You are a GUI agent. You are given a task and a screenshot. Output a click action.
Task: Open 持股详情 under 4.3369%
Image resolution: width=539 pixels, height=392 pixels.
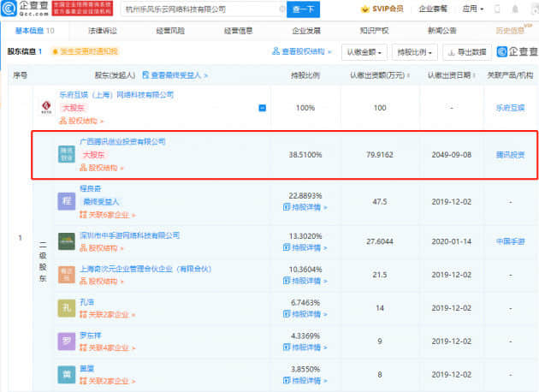point(305,347)
